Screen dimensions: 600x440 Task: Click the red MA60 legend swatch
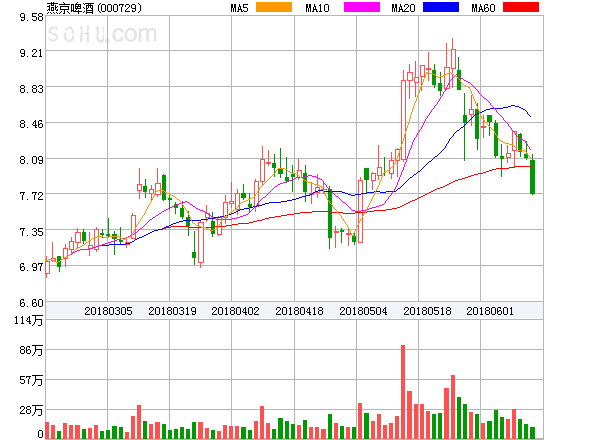point(521,7)
